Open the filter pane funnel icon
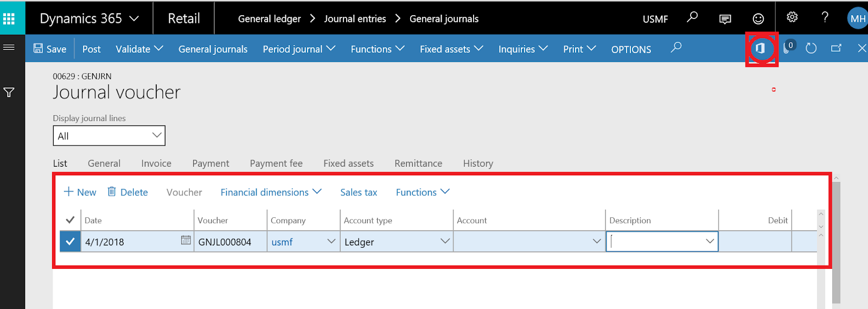Image resolution: width=868 pixels, height=309 pixels. pyautogui.click(x=9, y=93)
